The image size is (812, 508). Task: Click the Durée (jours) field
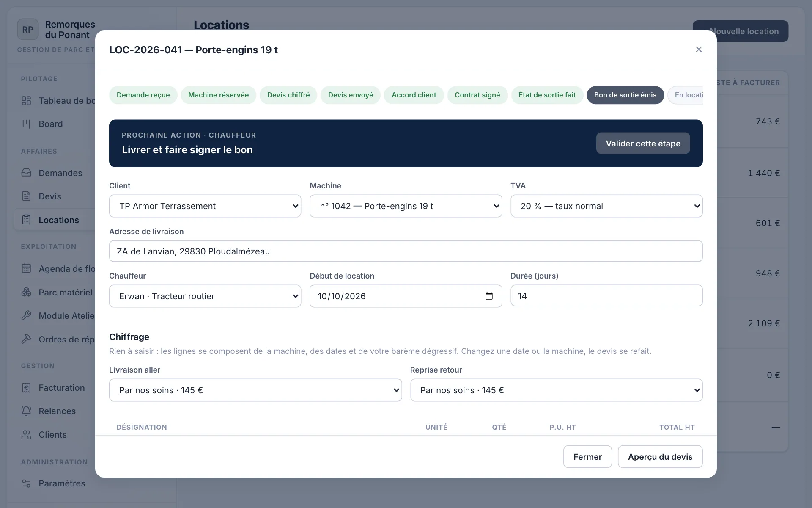[606, 295]
